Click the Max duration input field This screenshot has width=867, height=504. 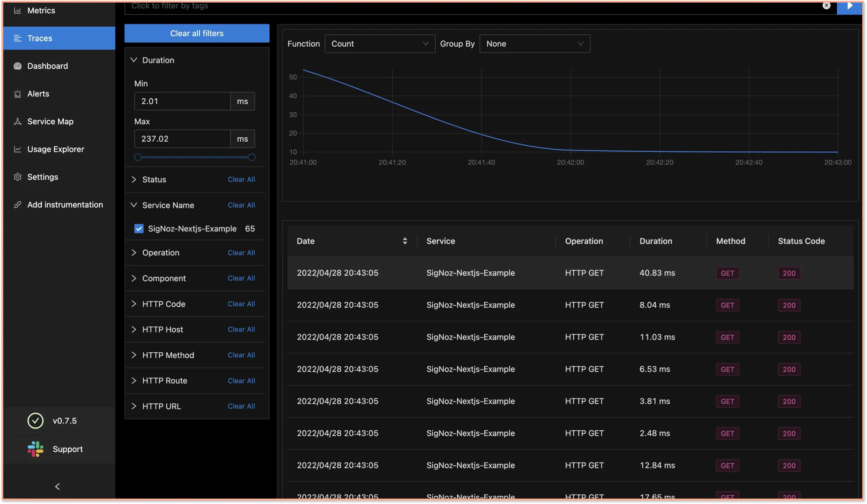coord(182,139)
